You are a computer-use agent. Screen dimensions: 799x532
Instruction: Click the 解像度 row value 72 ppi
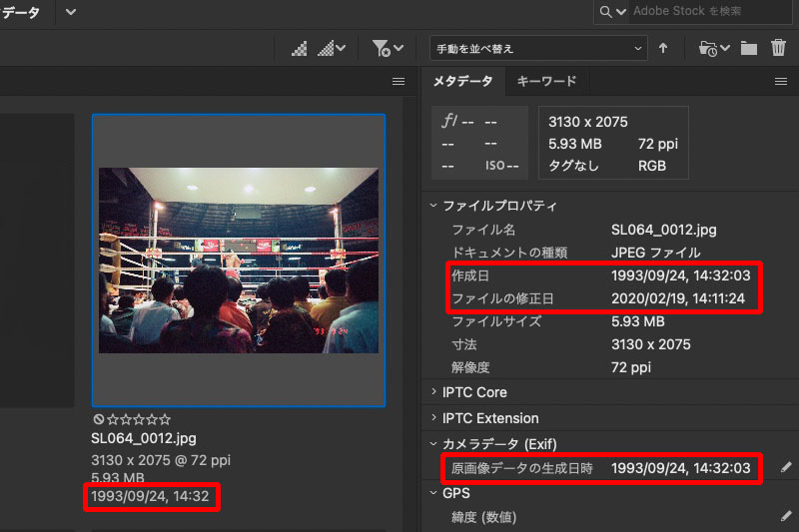click(x=631, y=367)
